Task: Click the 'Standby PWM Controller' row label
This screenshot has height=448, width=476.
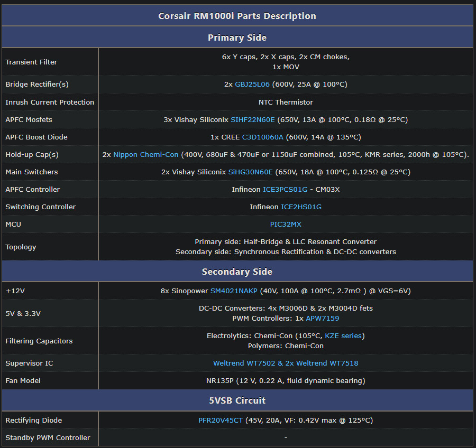Action: point(48,437)
